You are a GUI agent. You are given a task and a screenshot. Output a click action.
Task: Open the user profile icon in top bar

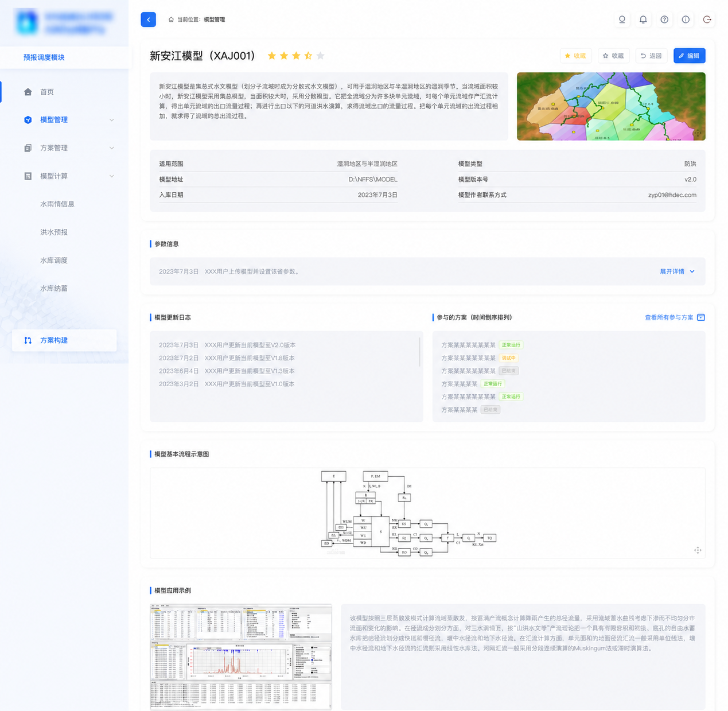pos(622,20)
